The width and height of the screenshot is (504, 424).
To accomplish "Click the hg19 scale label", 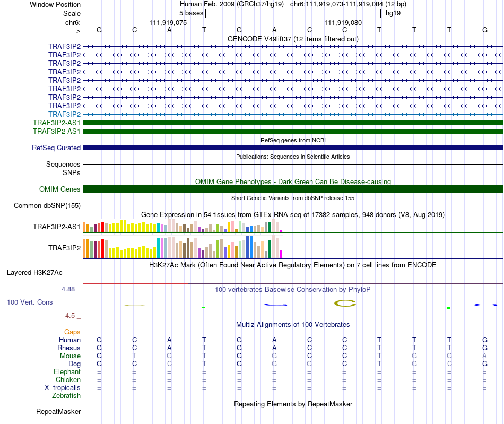I will [x=393, y=13].
